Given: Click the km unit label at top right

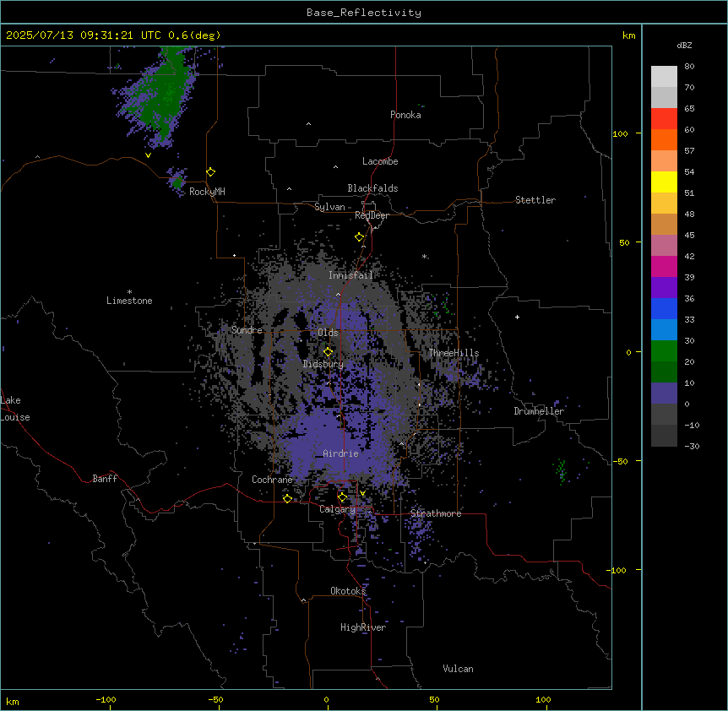Looking at the screenshot, I should click(629, 35).
